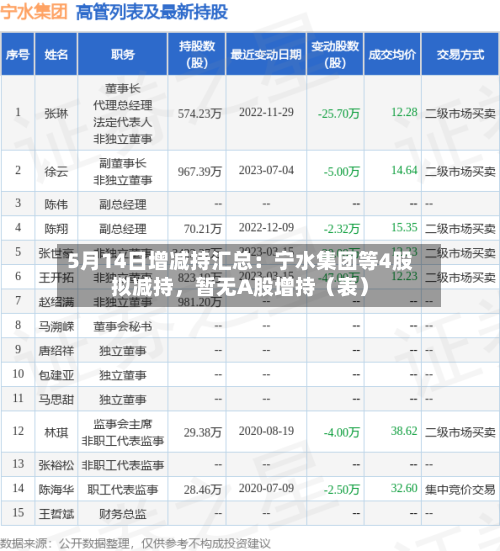Click the holding value 28.46万

(x=203, y=490)
